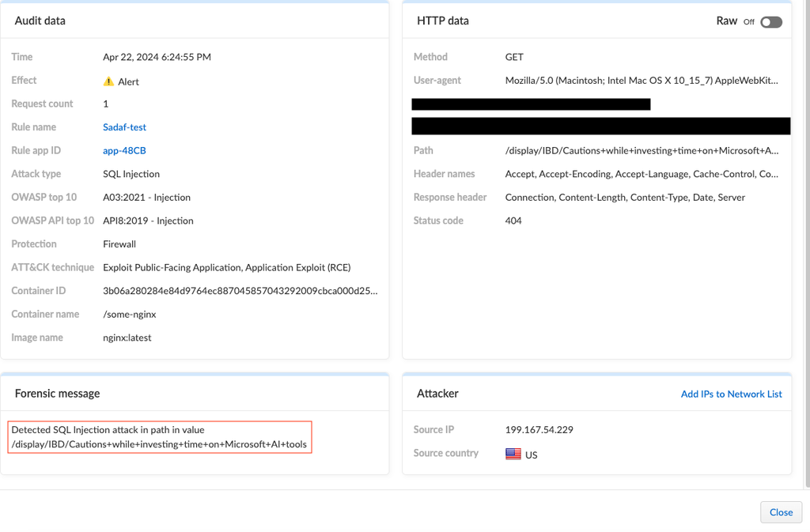Click the truncated Container ID value
This screenshot has height=532, width=810.
[240, 291]
